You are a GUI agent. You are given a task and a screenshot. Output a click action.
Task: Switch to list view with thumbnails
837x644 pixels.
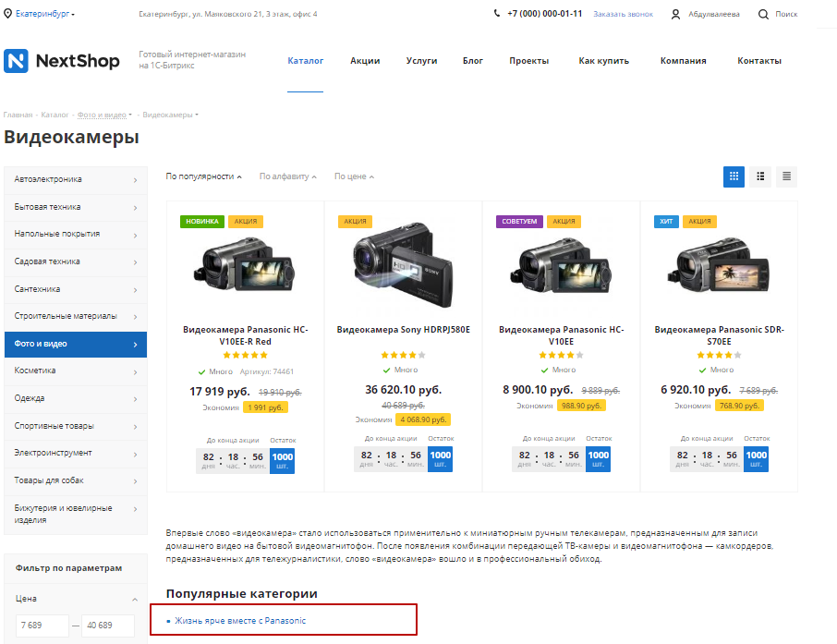click(x=760, y=176)
